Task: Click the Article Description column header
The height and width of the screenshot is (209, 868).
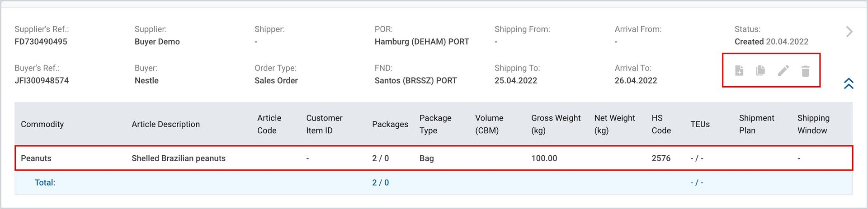Action: [x=165, y=124]
